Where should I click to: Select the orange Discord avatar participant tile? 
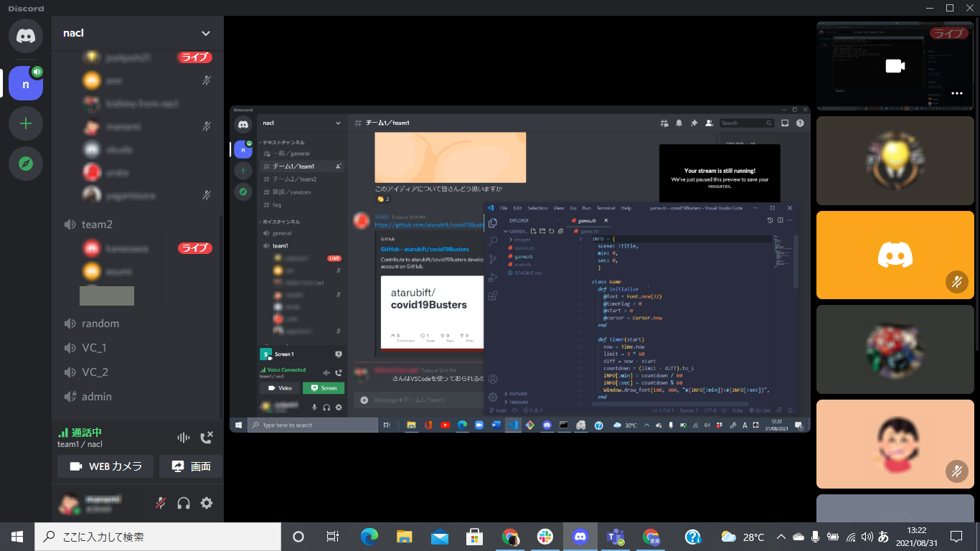point(895,255)
